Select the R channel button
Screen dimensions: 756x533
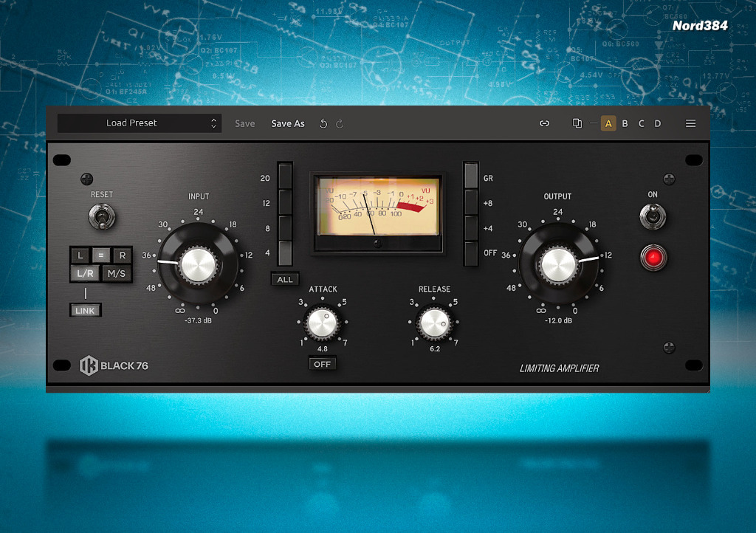(123, 255)
